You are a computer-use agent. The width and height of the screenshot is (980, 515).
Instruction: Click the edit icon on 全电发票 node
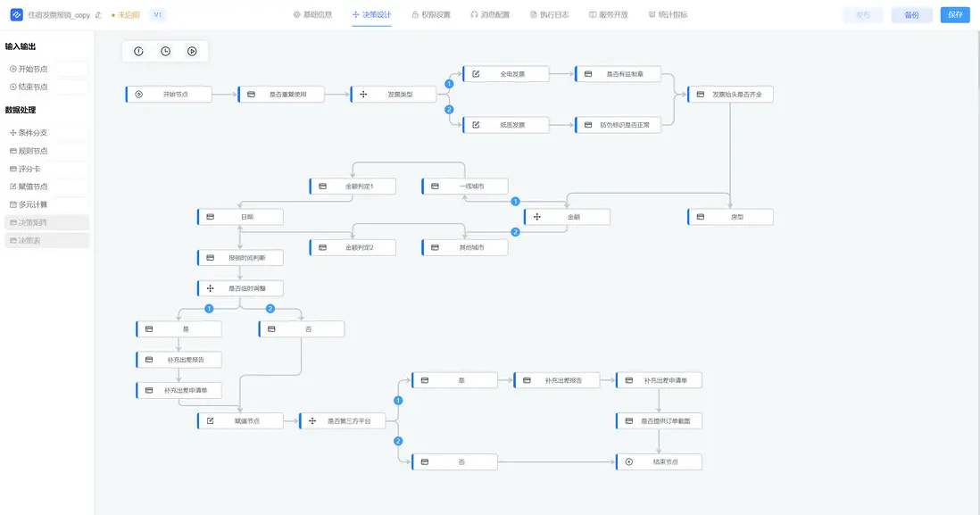coord(476,74)
